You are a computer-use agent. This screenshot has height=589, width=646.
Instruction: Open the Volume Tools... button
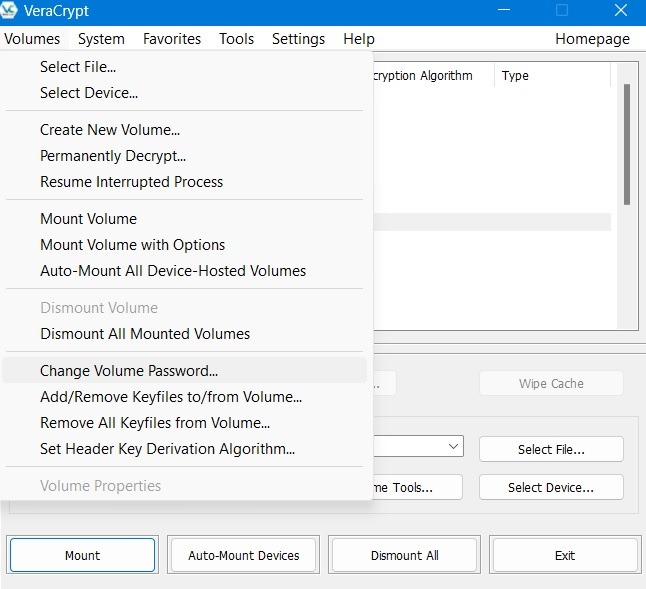(417, 487)
